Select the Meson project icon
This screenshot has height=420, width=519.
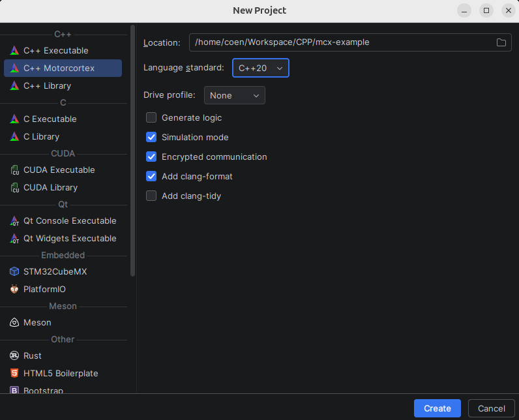14,323
